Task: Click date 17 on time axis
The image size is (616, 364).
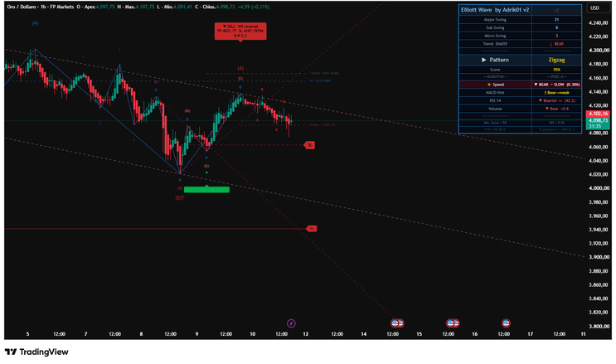Action: coord(531,334)
